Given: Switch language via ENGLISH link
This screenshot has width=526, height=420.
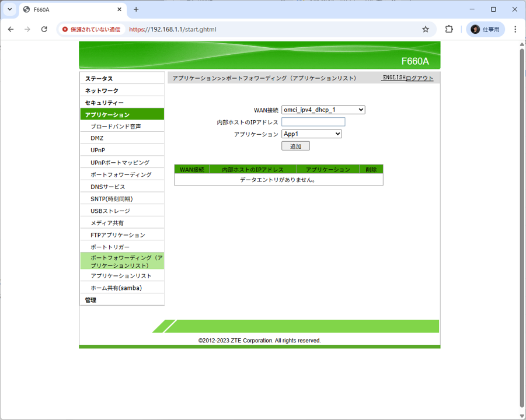Looking at the screenshot, I should coord(393,78).
